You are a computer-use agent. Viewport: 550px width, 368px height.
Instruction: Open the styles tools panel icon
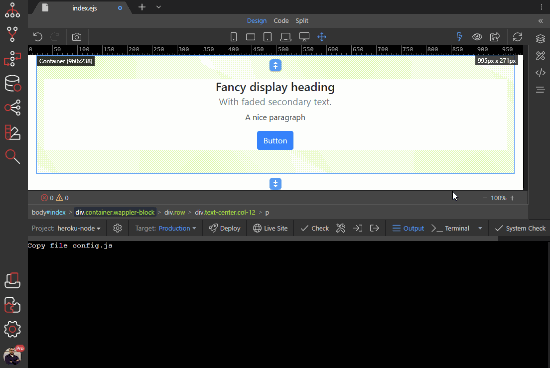540,55
